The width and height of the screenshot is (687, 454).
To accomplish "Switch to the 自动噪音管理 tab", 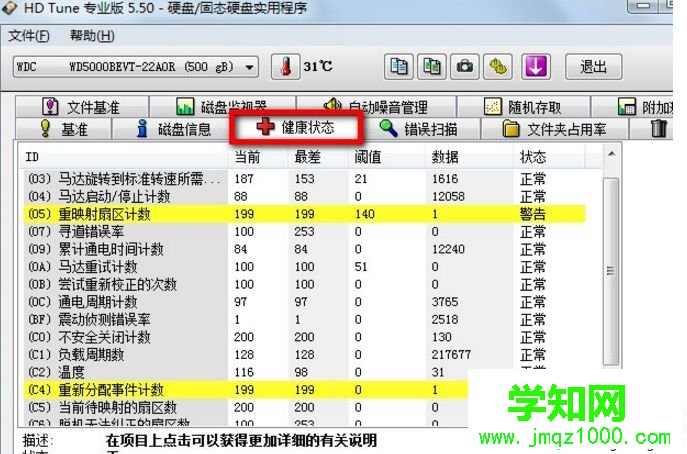I will (376, 107).
